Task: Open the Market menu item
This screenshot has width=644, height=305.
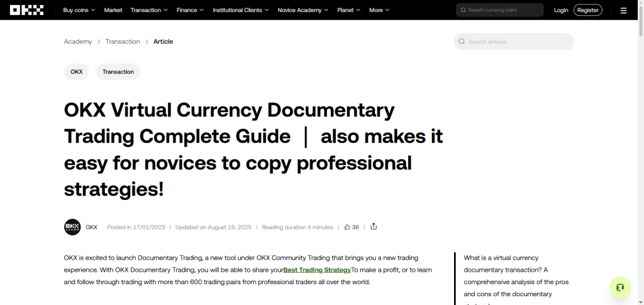Action: (x=113, y=10)
